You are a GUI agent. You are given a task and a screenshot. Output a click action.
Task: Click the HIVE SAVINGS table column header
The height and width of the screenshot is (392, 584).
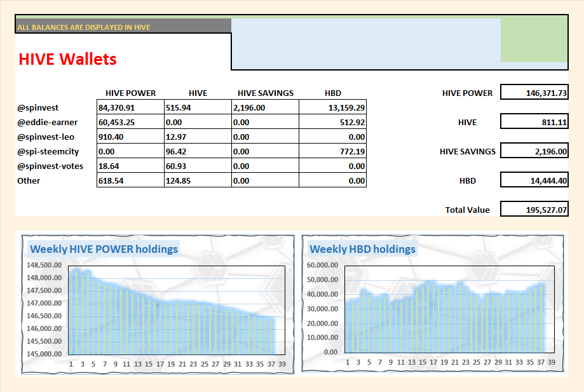[x=266, y=93]
